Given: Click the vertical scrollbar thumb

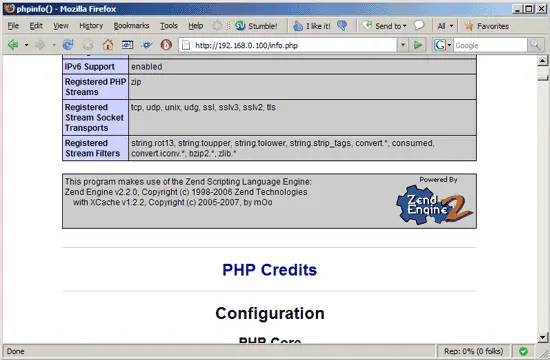Looking at the screenshot, I should pyautogui.click(x=543, y=77).
